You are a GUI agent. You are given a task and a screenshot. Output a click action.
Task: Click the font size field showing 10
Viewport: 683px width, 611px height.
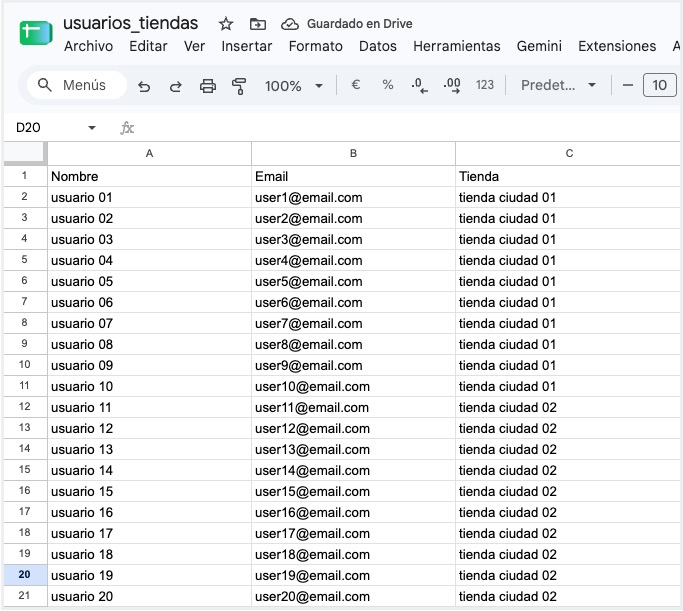[659, 85]
